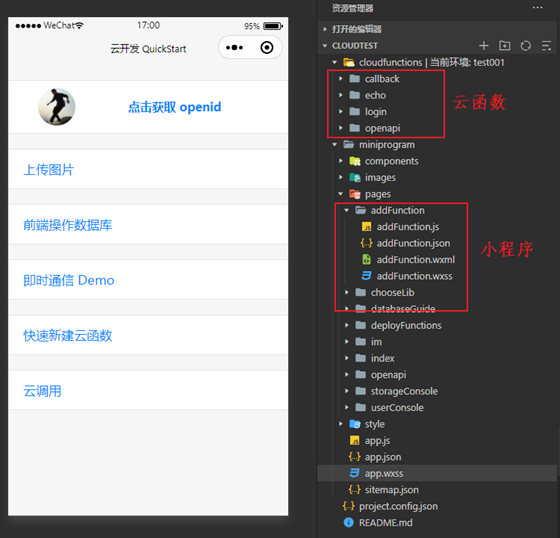Click the new file plus icon

click(484, 46)
